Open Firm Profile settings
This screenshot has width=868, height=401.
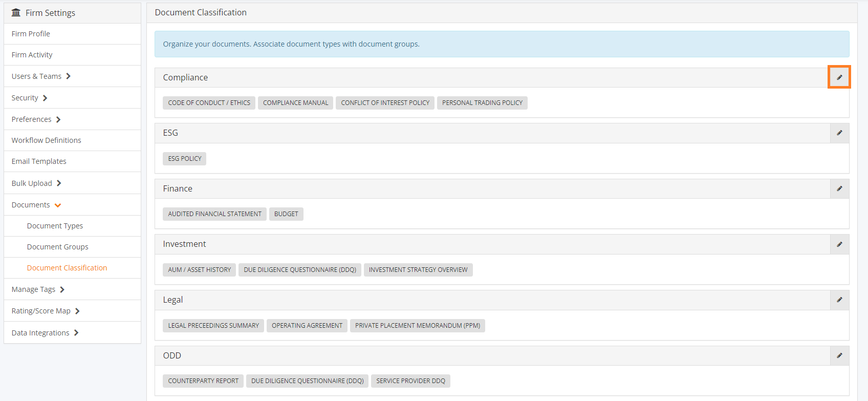(x=72, y=34)
